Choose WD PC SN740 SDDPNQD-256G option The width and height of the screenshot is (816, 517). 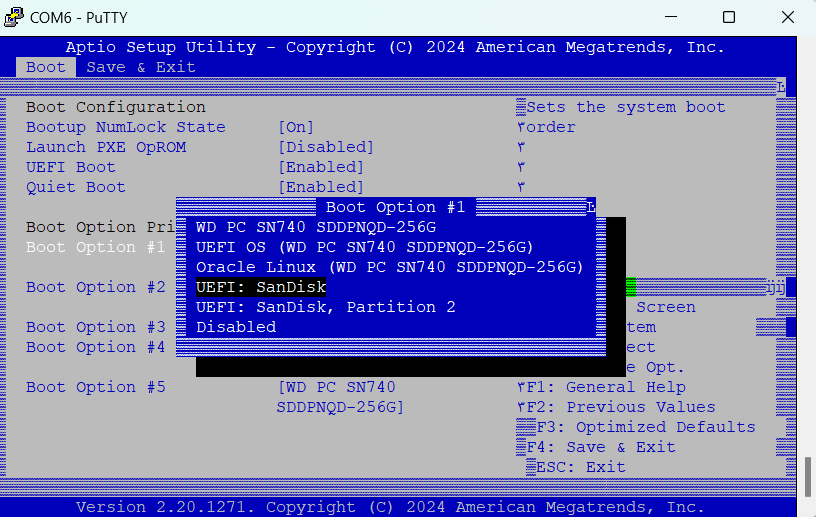[316, 227]
